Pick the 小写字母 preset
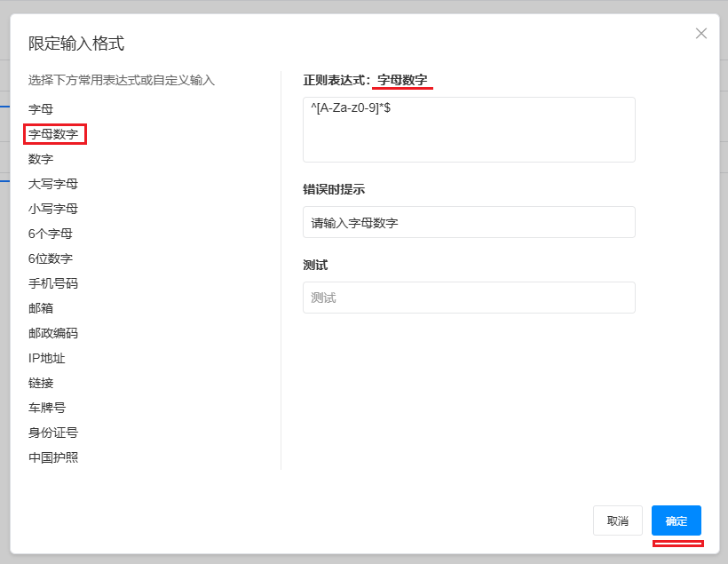The height and width of the screenshot is (564, 728). click(x=53, y=209)
